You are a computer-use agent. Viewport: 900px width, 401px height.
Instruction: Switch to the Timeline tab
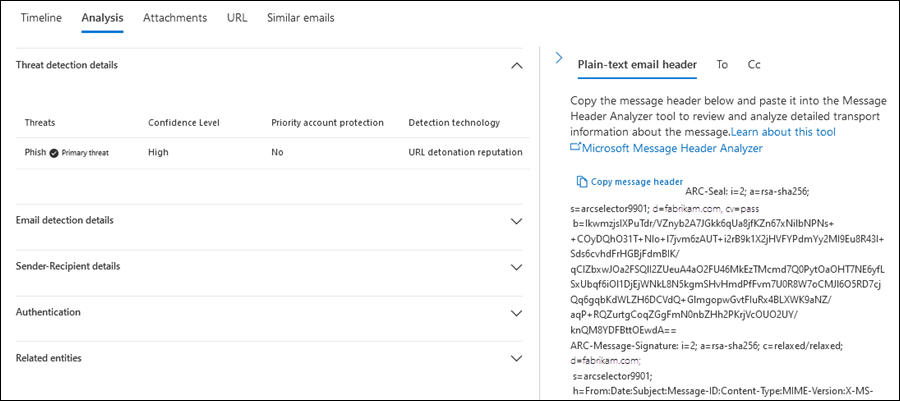(x=41, y=18)
